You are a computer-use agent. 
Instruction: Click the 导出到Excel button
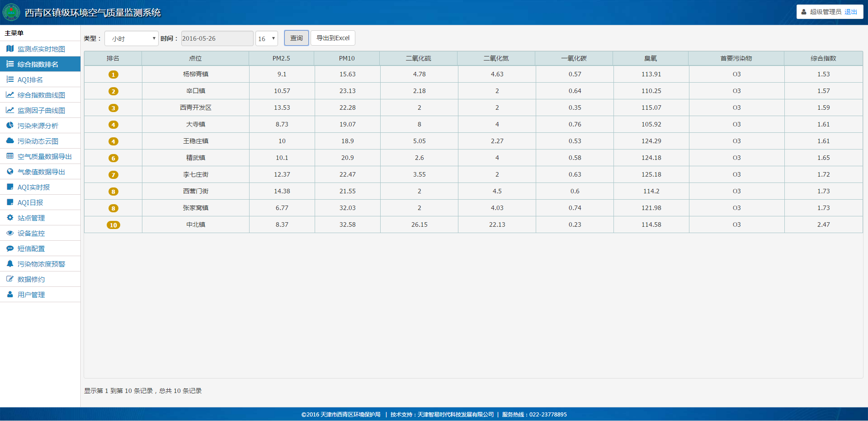(x=333, y=38)
